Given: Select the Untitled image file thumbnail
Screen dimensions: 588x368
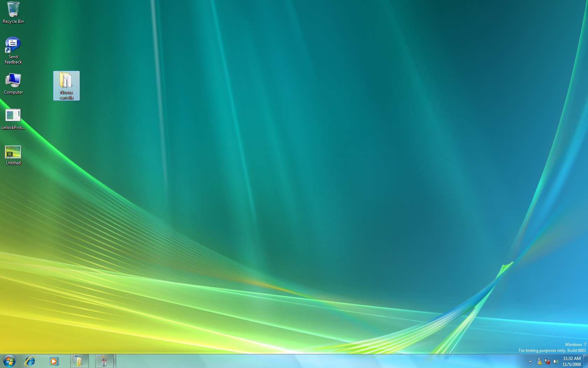Looking at the screenshot, I should [13, 152].
